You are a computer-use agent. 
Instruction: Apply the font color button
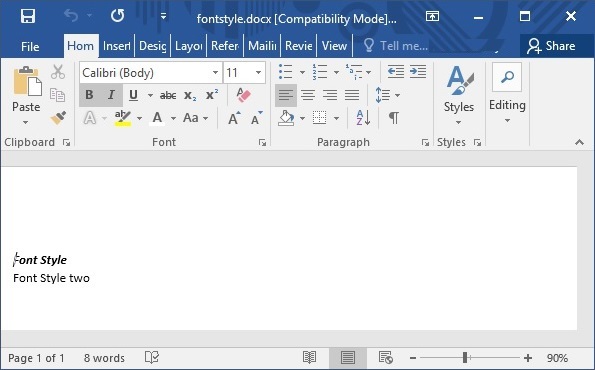tap(157, 118)
